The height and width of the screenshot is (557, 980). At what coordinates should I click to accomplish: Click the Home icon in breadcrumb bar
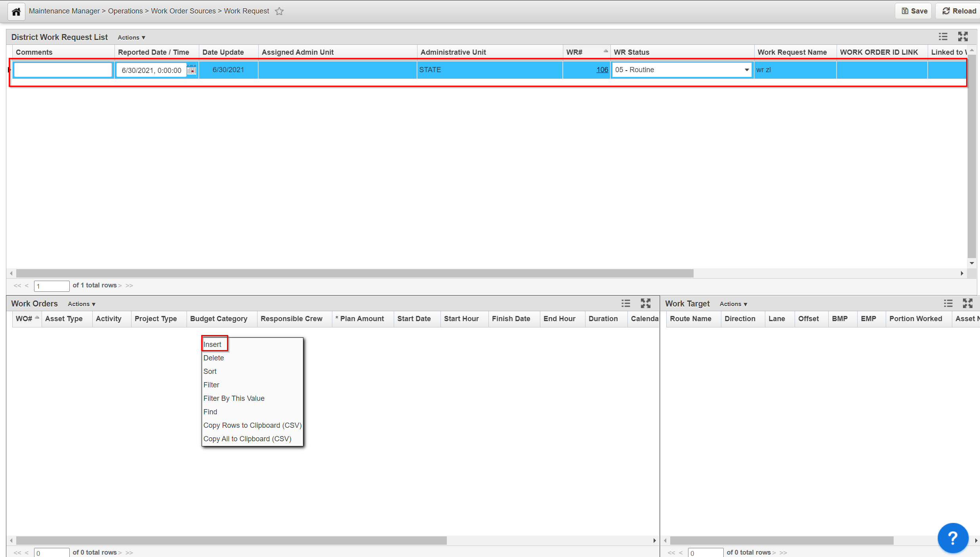pos(16,11)
